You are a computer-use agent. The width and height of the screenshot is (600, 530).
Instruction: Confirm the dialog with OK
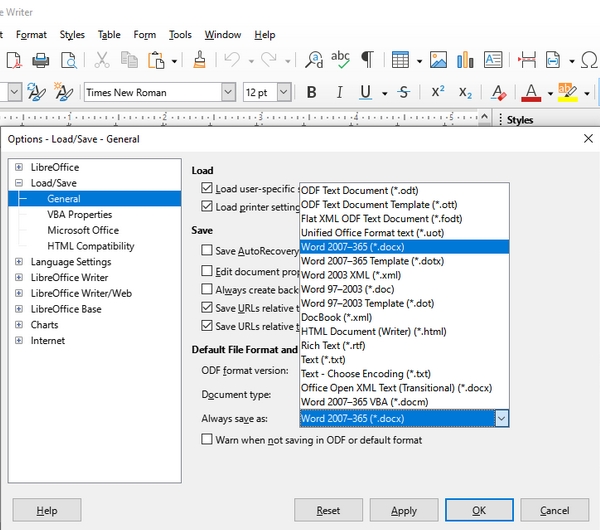pos(479,510)
